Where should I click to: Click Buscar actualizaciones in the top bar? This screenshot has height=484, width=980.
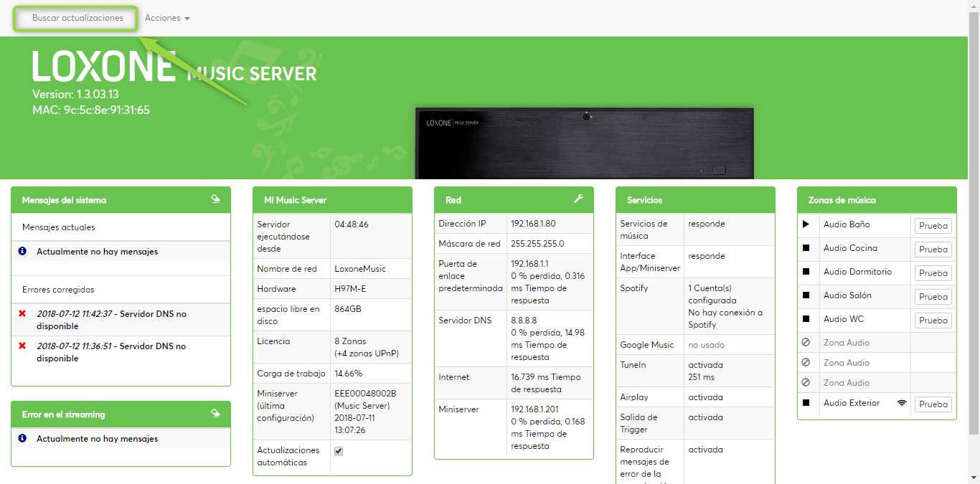click(x=77, y=18)
